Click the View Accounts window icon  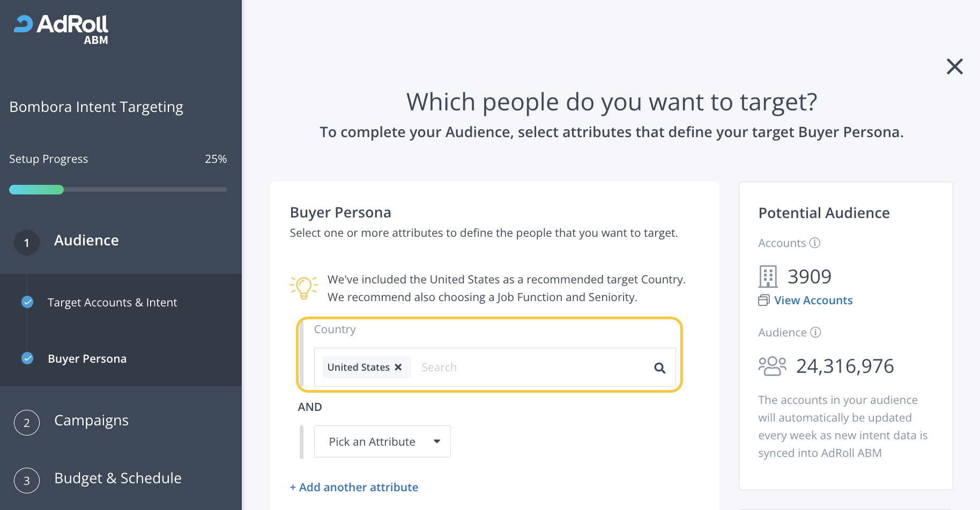(x=763, y=301)
